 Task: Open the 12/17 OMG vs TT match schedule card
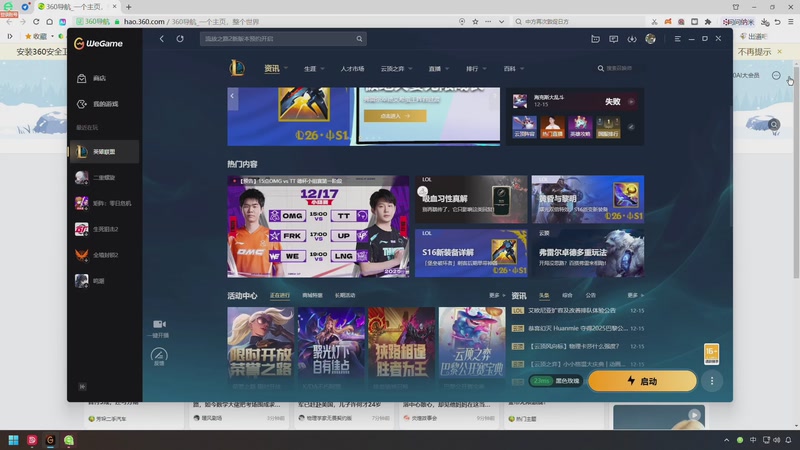click(318, 227)
